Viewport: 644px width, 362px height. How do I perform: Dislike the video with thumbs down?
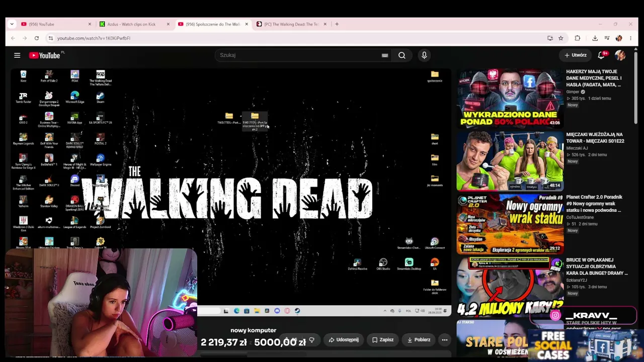(311, 340)
